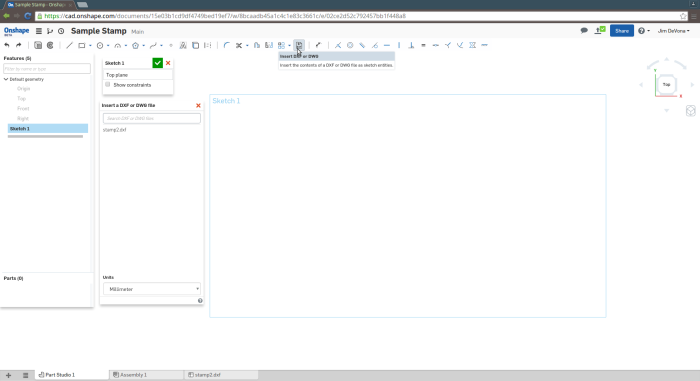Select the Sketch fillet tool
This screenshot has width=700, height=381.
click(x=227, y=45)
